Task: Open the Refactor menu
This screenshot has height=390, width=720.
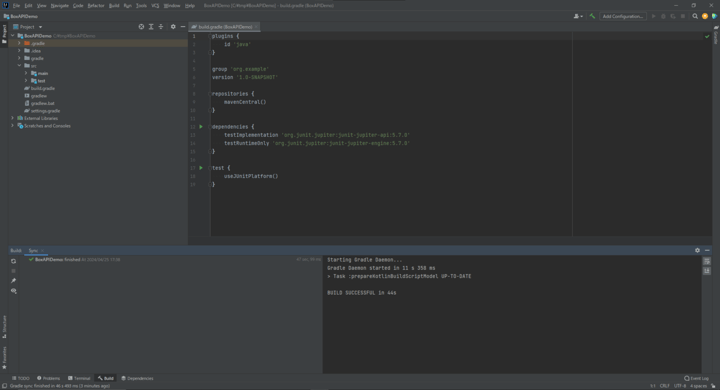Action: tap(96, 6)
